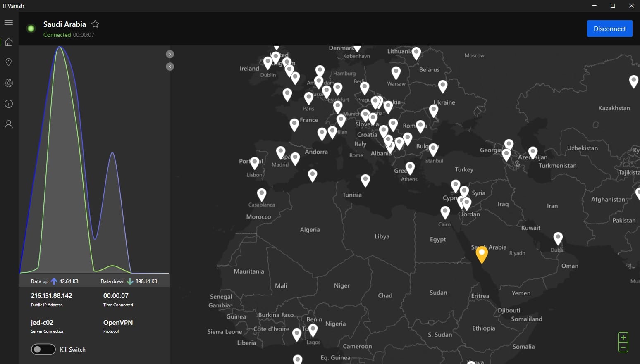640x364 pixels.
Task: Select the Côte d'Ivoire server pin
Action: [296, 335]
